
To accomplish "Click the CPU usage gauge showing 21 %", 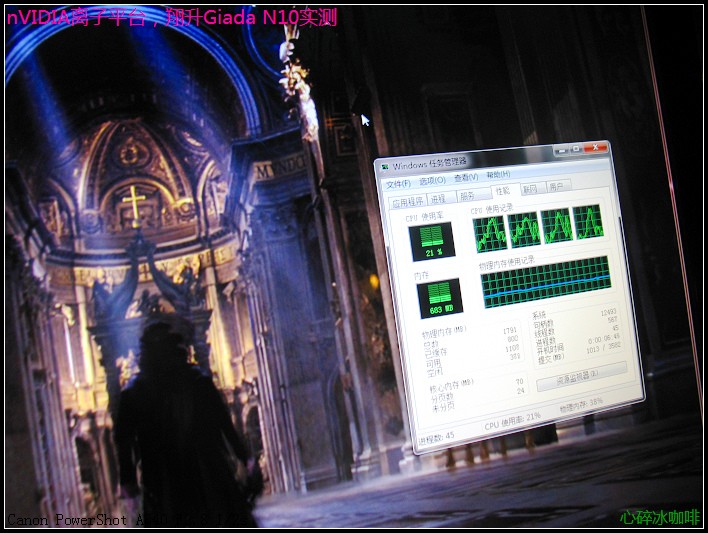I will pos(431,242).
